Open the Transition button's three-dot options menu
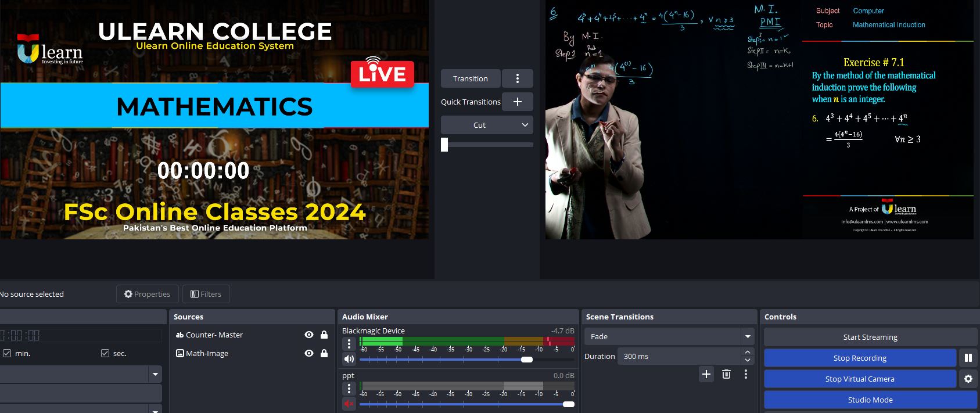Image resolution: width=980 pixels, height=413 pixels. [x=517, y=78]
